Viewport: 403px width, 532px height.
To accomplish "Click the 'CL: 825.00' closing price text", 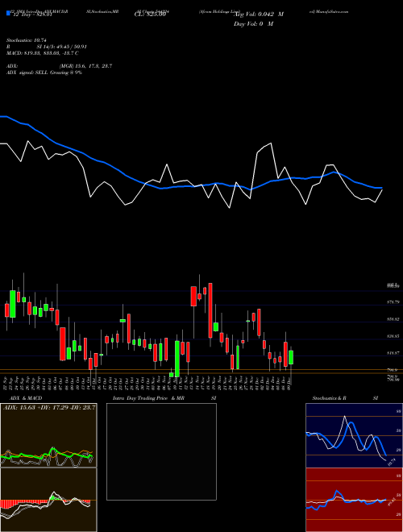I will pyautogui.click(x=150, y=15).
